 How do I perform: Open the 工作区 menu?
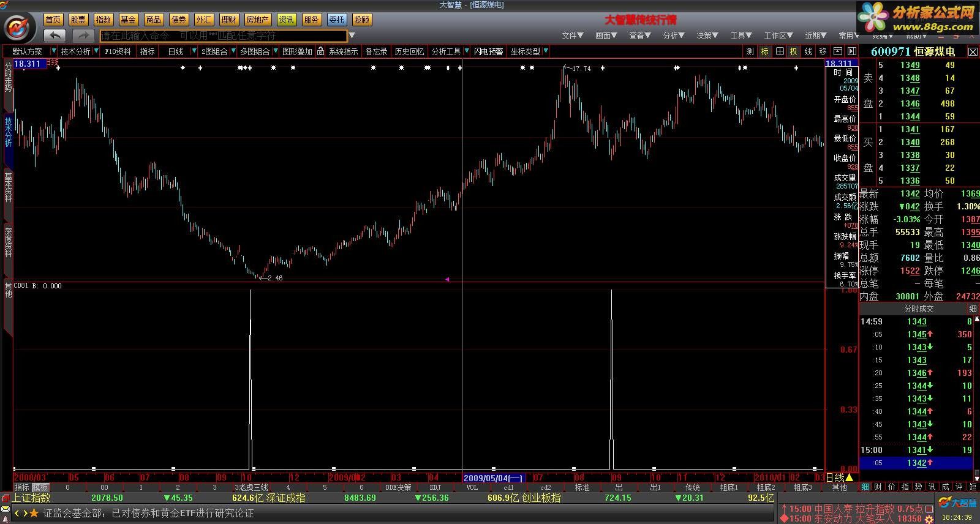[778, 36]
